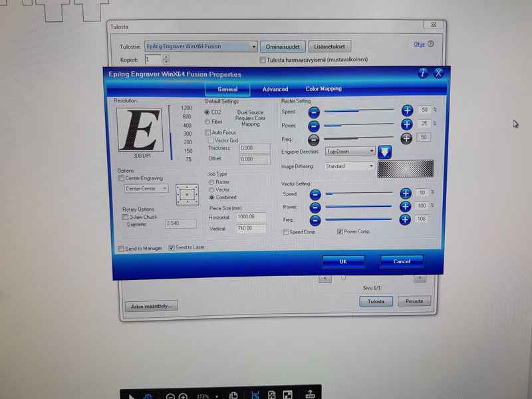Image resolution: width=532 pixels, height=399 pixels.
Task: Click Kopiot copies stepper arrows
Action: (x=166, y=60)
